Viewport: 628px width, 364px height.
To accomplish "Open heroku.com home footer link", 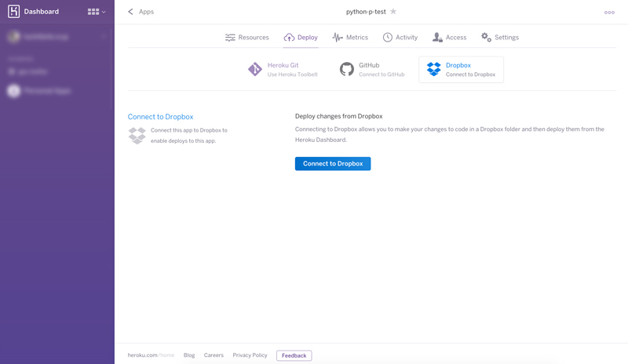I will 151,355.
